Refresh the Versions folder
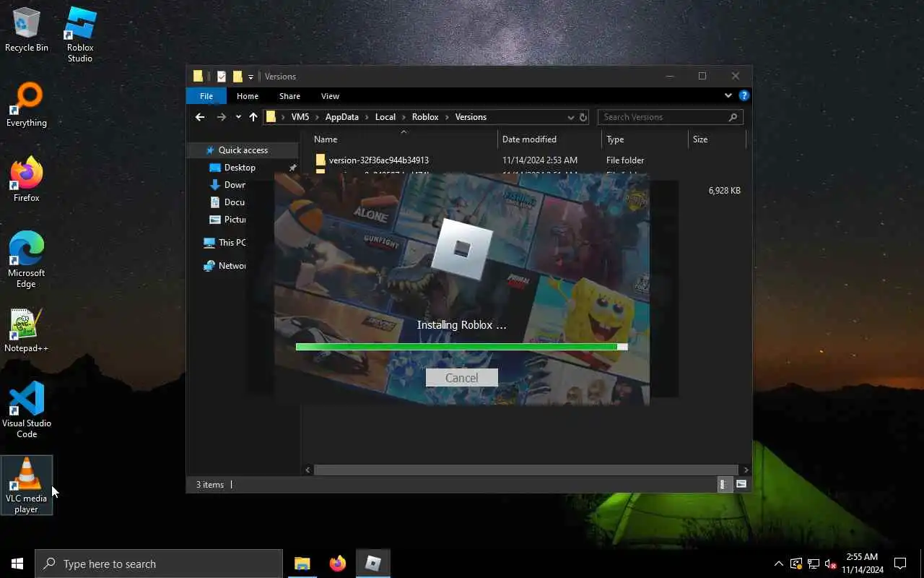This screenshot has width=924, height=578. 583,117
